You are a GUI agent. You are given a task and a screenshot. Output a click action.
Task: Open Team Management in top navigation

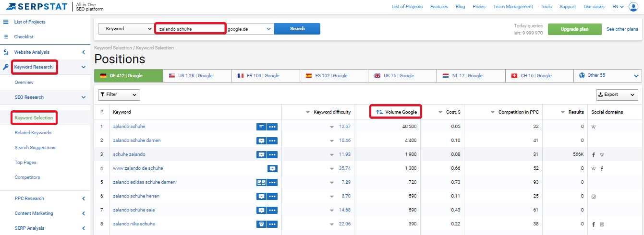click(513, 7)
